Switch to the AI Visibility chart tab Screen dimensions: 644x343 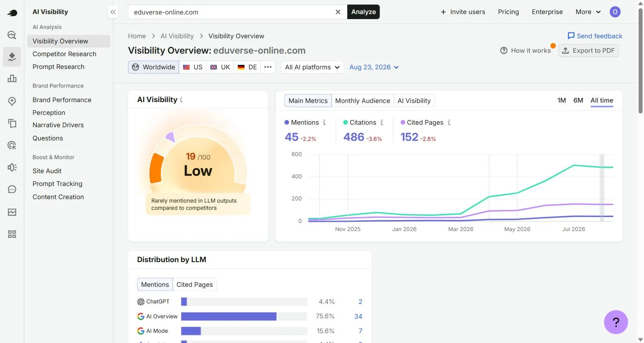tap(414, 101)
